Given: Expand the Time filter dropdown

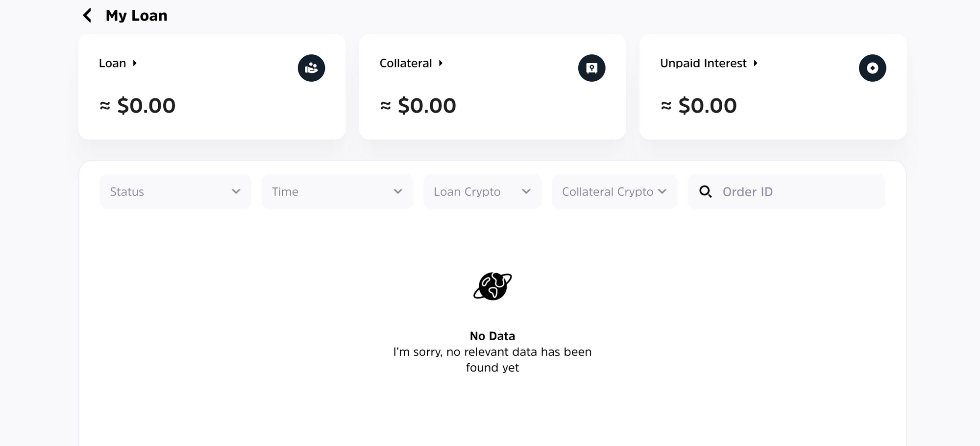Looking at the screenshot, I should (337, 191).
